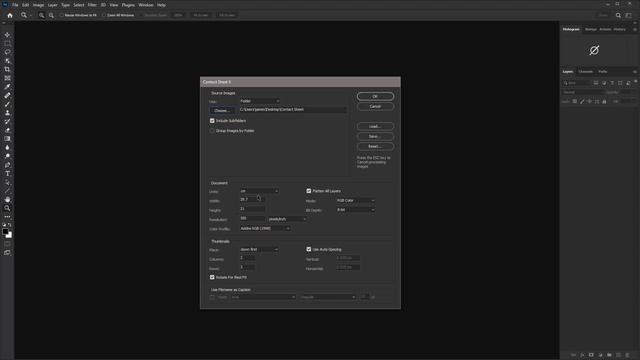The width and height of the screenshot is (640, 360).
Task: Click Cancel in Contact Sheet dialog
Action: coord(375,107)
